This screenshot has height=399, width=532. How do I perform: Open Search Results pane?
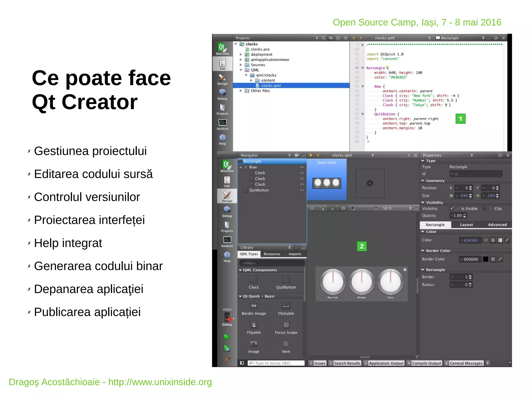point(345,363)
